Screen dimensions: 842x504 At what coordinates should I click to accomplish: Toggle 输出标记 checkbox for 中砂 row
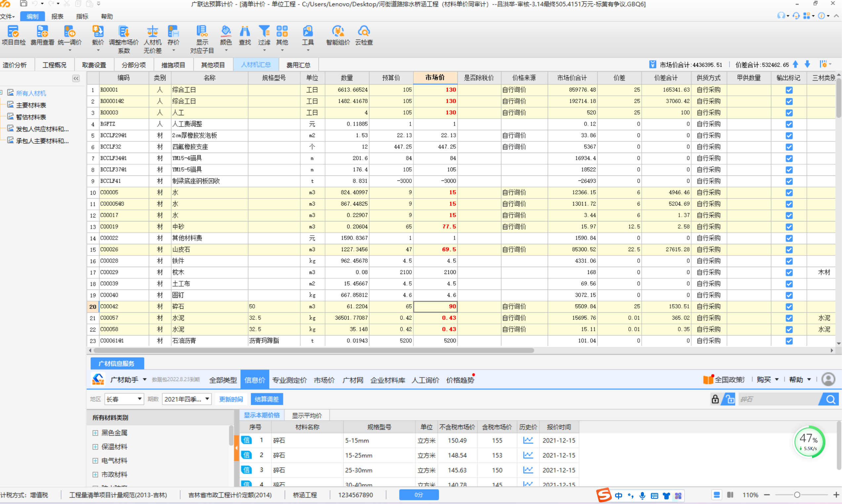789,227
